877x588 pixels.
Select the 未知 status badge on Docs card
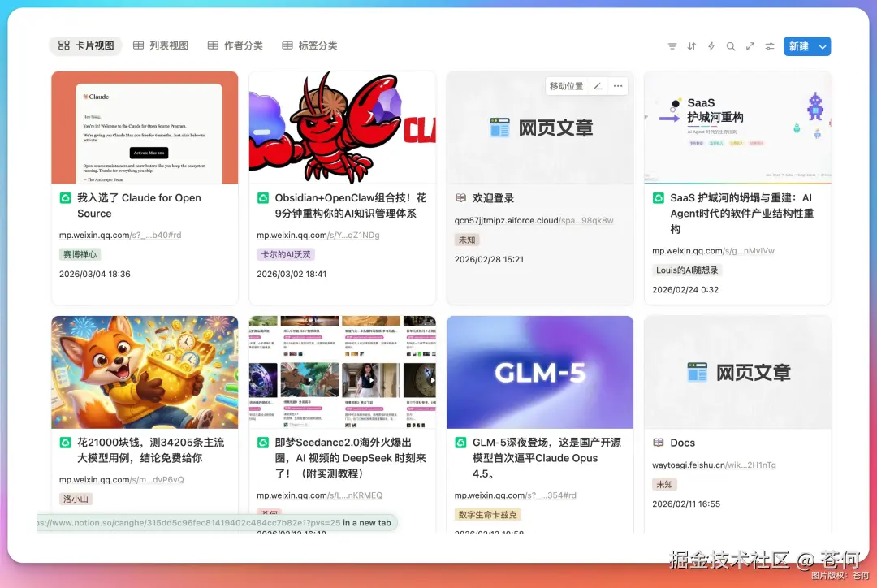pyautogui.click(x=663, y=484)
